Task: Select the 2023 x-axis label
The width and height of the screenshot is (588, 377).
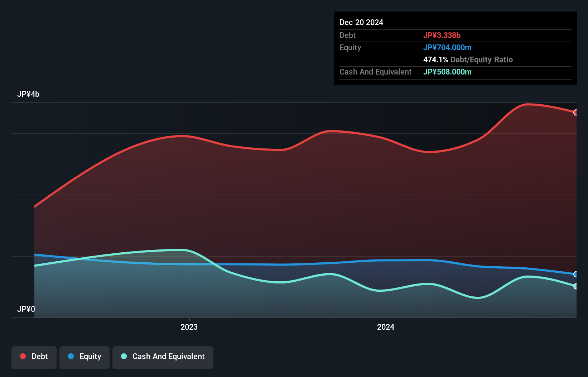Action: [x=189, y=327]
